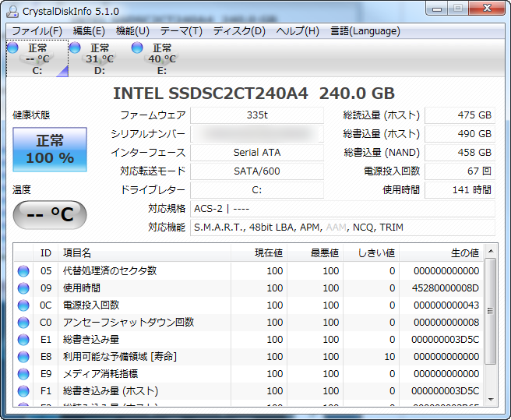Click the attribute list vertical scrollbar

pyautogui.click(x=490, y=312)
